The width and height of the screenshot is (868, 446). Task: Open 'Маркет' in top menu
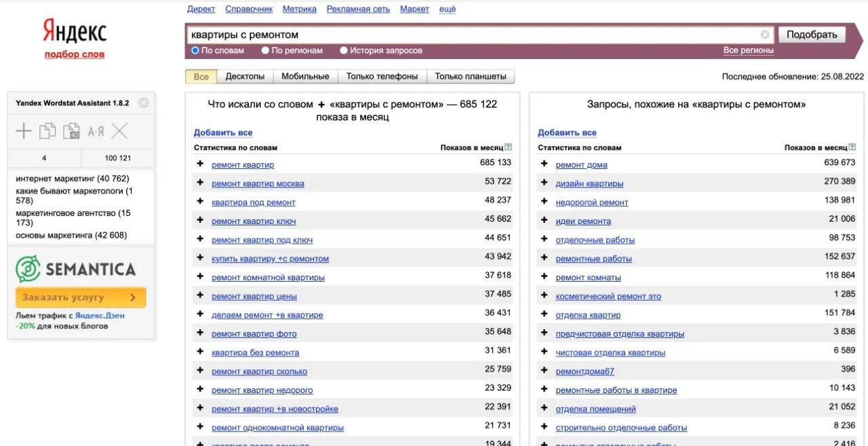coord(414,9)
